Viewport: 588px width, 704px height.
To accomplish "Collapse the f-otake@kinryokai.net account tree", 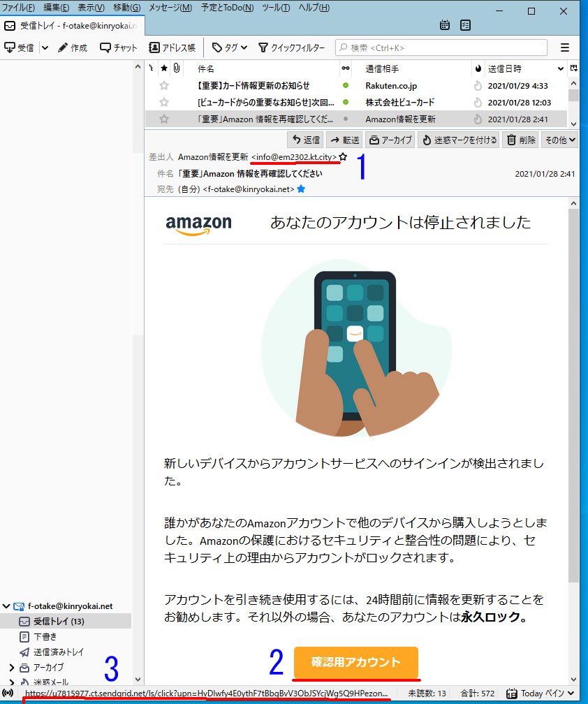I will 6,606.
